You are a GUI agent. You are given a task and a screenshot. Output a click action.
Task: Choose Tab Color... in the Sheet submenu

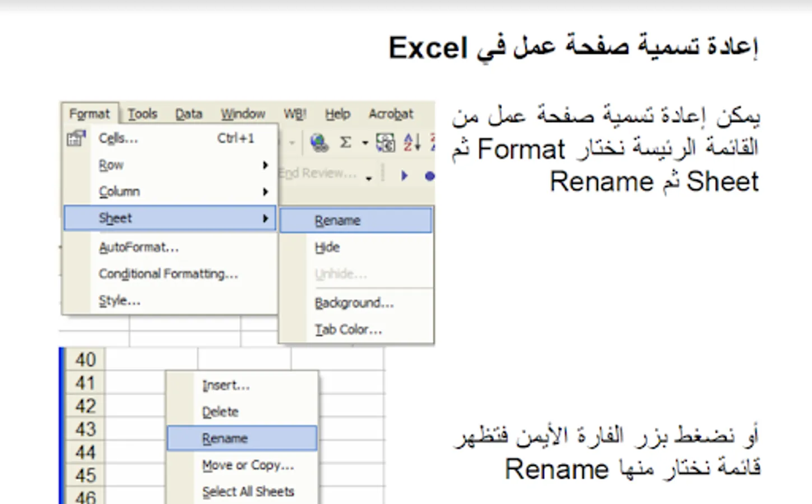(356, 330)
